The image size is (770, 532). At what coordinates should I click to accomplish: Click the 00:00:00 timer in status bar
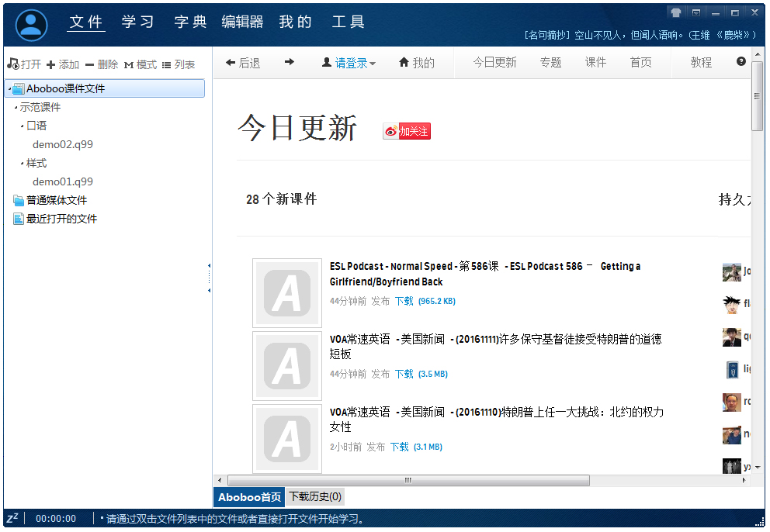[56, 519]
